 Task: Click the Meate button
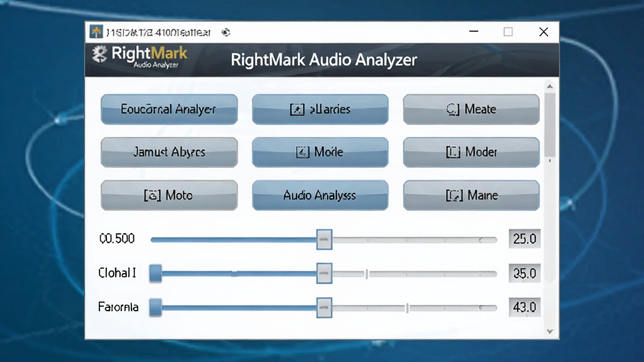(471, 109)
